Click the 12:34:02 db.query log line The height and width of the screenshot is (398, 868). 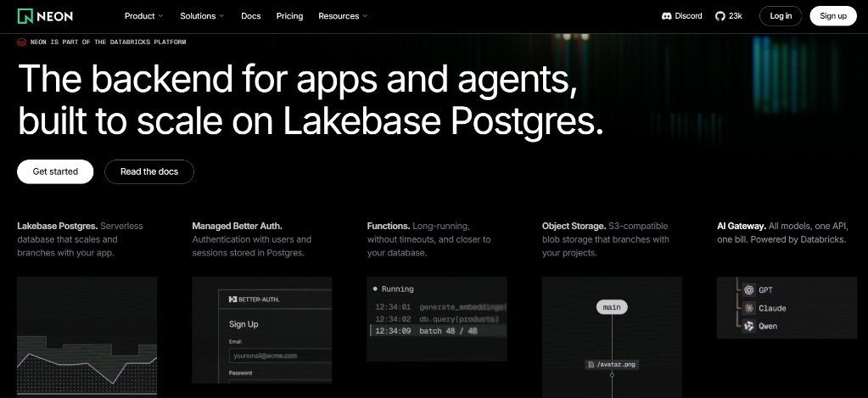(437, 319)
